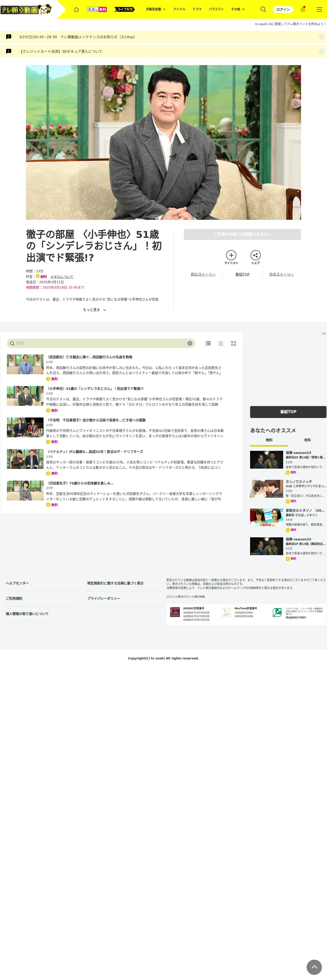Open 特定商取引に関する法律に基づく表示 link

click(115, 583)
